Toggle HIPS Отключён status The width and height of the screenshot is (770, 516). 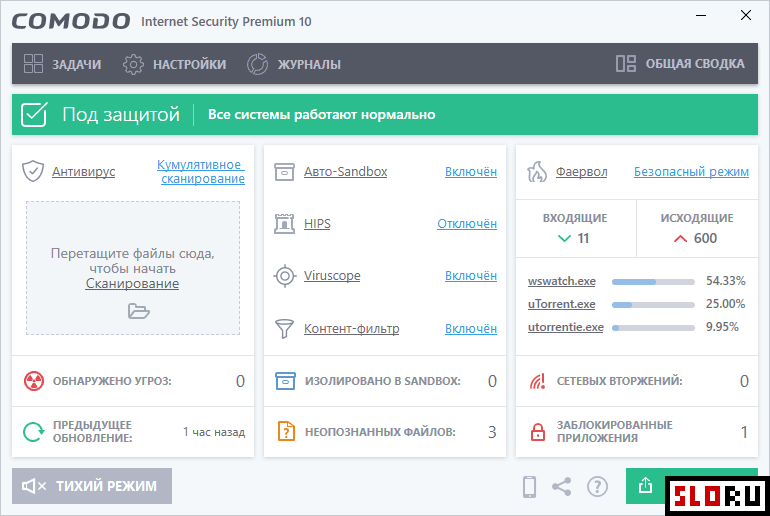(467, 223)
